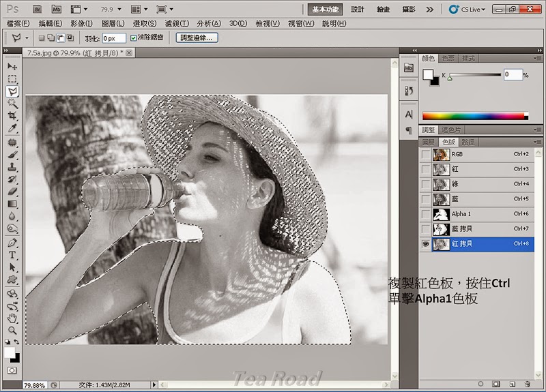Show the RGB channel visibility

(x=427, y=154)
